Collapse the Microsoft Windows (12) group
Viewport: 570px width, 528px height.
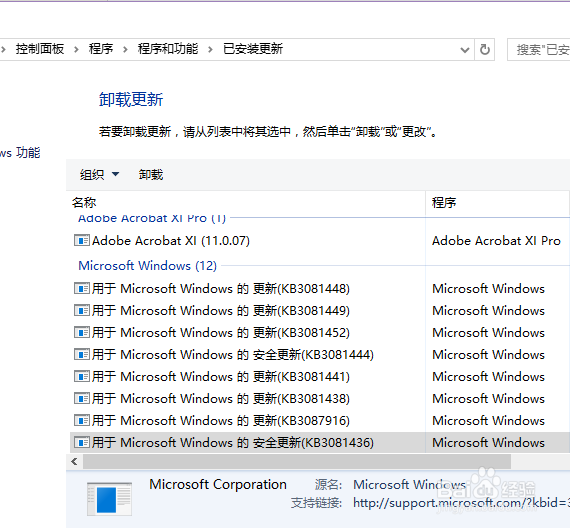coord(148,265)
